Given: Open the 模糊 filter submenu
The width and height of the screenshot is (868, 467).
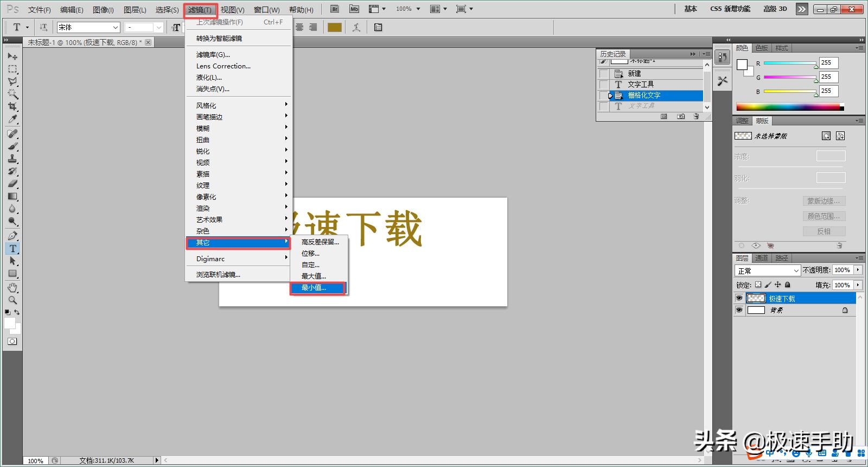Looking at the screenshot, I should 239,128.
